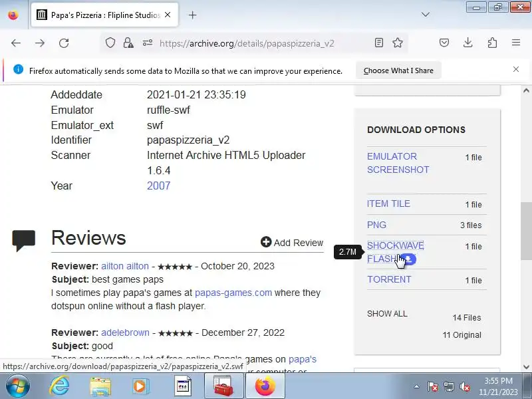Click the Firefox icon left of the tab
The width and height of the screenshot is (532, 399).
point(13,15)
